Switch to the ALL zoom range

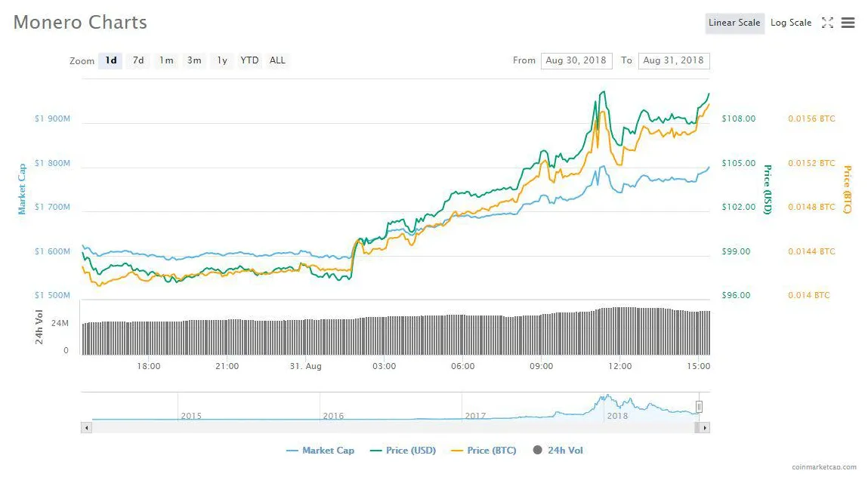point(277,60)
